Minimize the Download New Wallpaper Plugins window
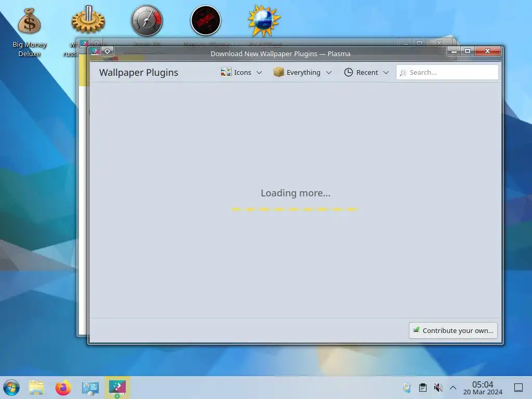 [x=454, y=51]
